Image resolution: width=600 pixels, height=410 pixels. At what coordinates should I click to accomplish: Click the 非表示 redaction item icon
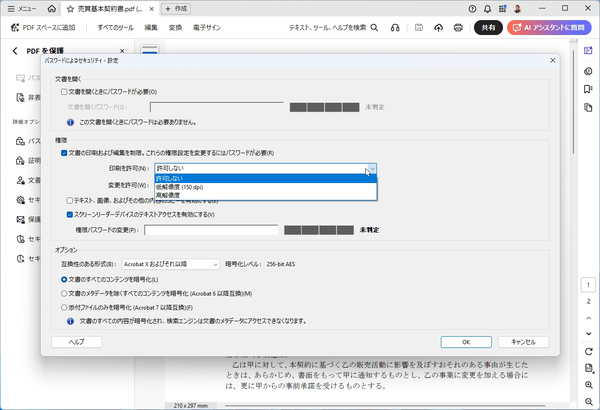(x=20, y=98)
